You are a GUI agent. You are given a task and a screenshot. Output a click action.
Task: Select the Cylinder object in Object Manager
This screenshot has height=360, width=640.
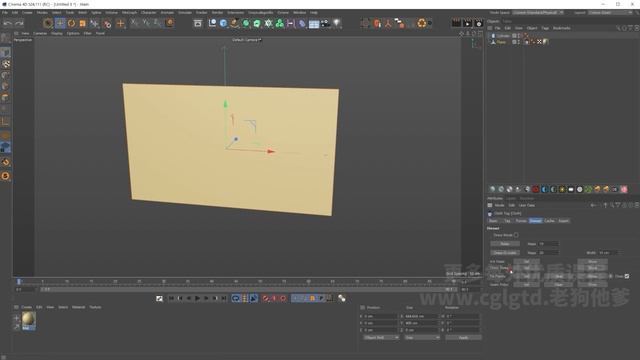[503, 36]
